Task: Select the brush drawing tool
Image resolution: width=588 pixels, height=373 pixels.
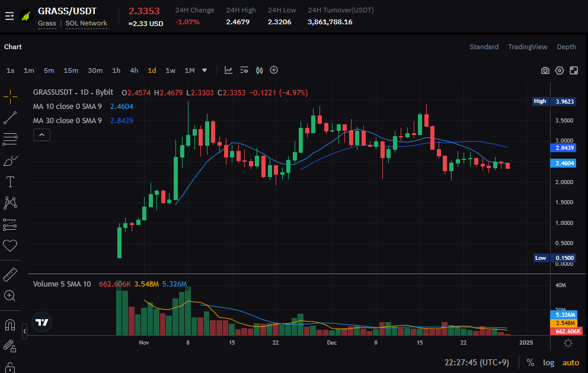Action: 10,160
